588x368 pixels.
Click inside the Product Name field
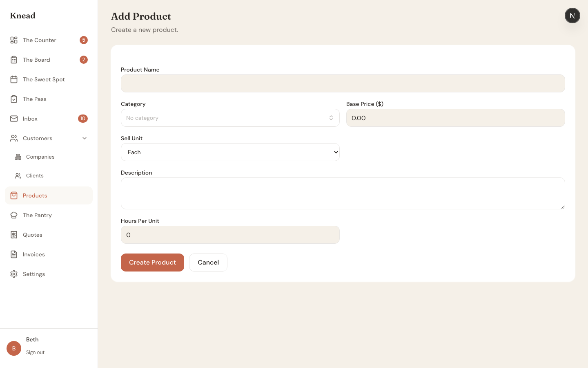pyautogui.click(x=343, y=83)
